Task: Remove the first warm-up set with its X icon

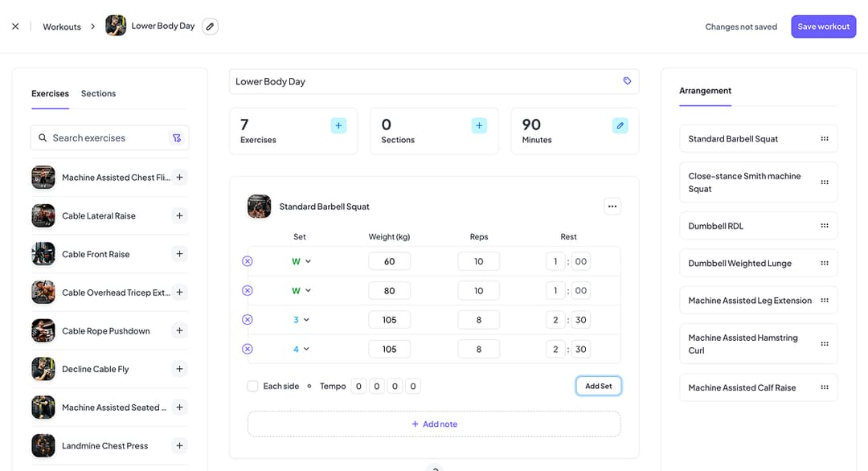Action: (248, 260)
